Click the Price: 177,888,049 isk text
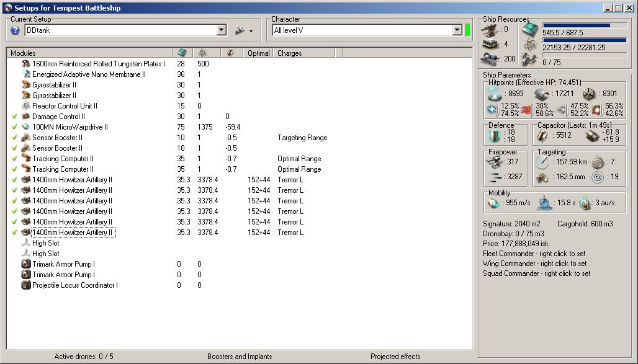638x364 pixels. [x=516, y=244]
